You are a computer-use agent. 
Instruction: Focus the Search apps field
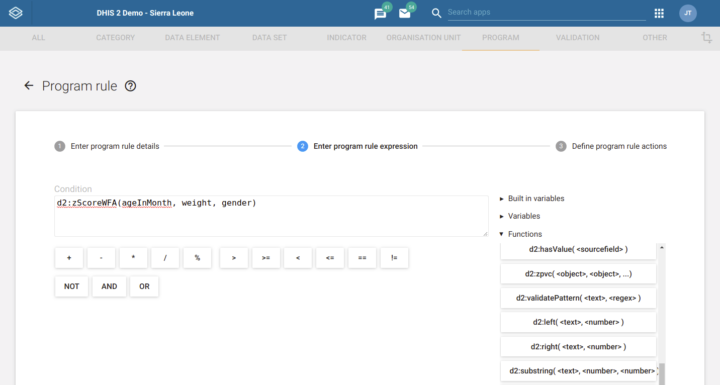546,12
